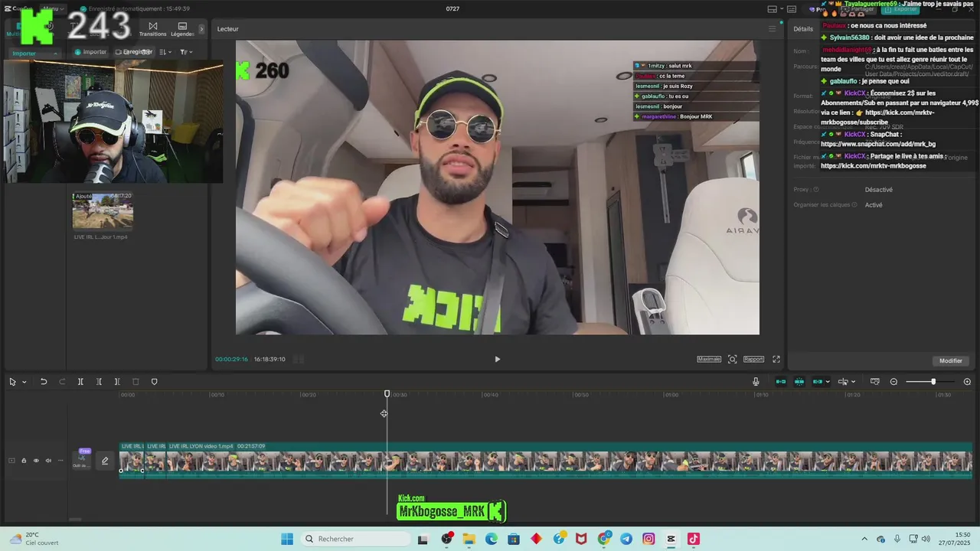The image size is (980, 551).
Task: Open the Détails panel tab
Action: (x=803, y=29)
